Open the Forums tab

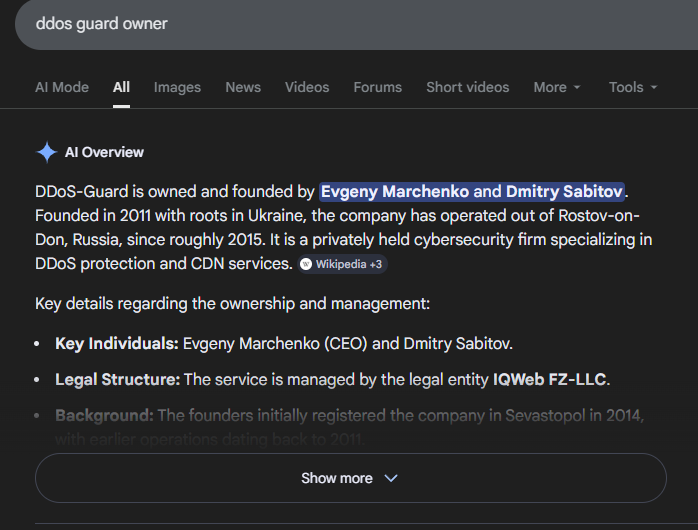point(378,87)
